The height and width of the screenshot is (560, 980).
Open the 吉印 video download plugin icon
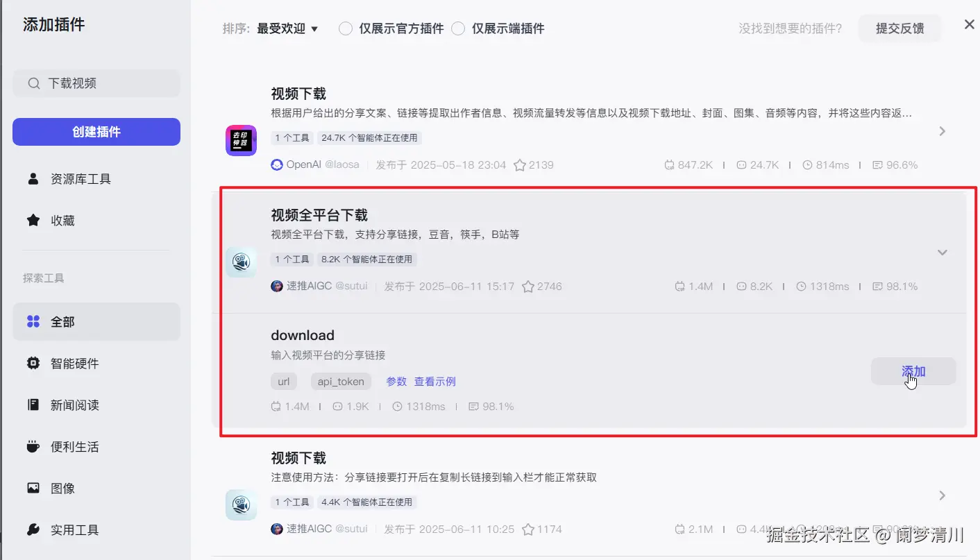[x=241, y=141]
